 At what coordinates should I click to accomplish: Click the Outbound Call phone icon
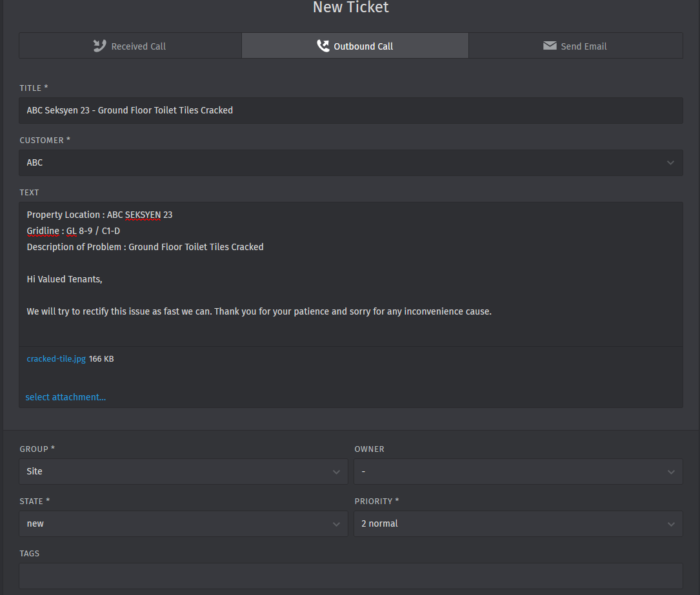pyautogui.click(x=323, y=46)
